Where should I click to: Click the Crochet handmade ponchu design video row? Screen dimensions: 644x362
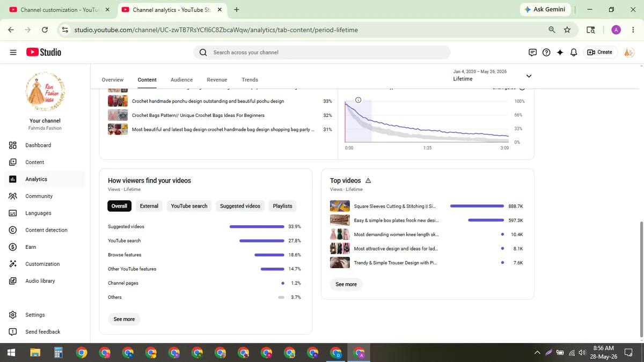coord(220,101)
